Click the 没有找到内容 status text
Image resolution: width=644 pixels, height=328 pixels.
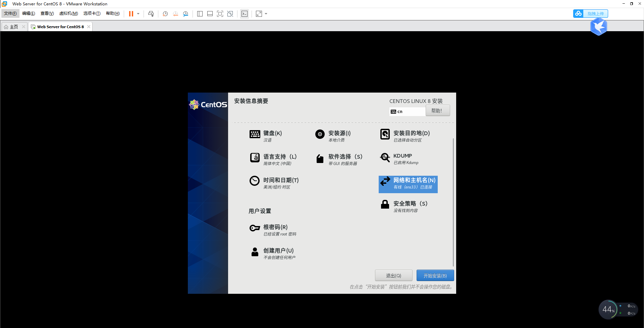point(406,211)
